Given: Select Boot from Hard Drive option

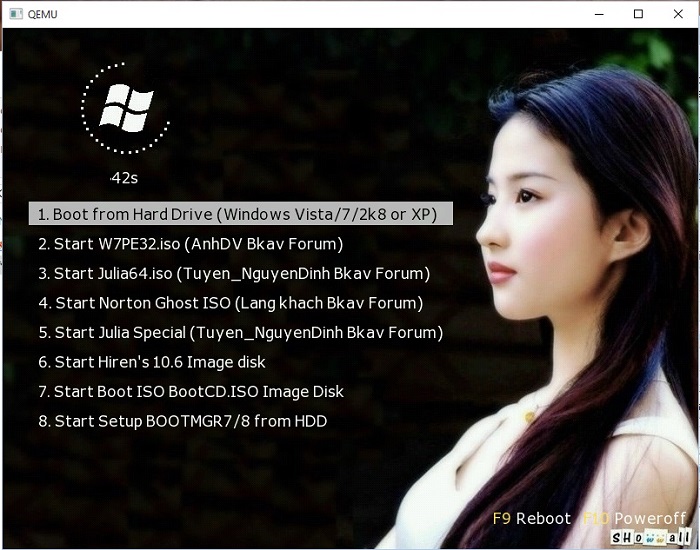Looking at the screenshot, I should click(241, 214).
